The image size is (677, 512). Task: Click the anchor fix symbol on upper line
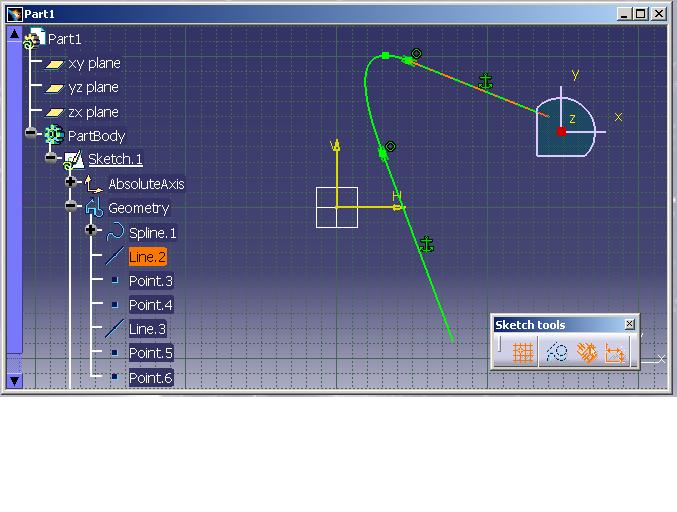(486, 81)
